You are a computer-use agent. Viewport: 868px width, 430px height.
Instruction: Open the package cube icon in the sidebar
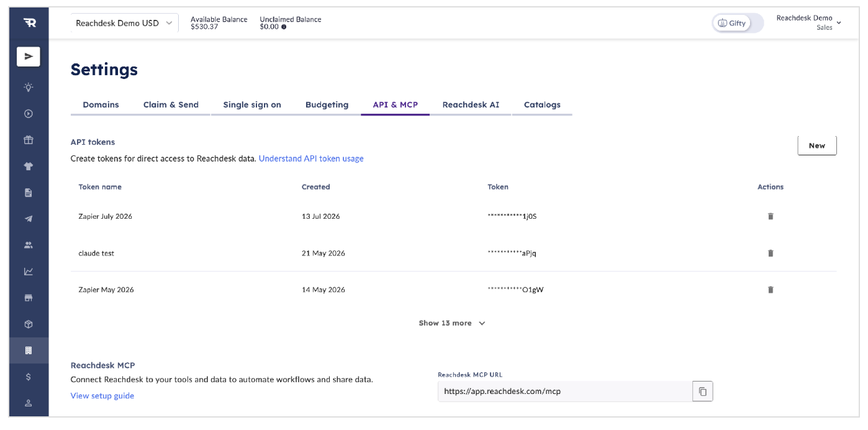click(29, 324)
